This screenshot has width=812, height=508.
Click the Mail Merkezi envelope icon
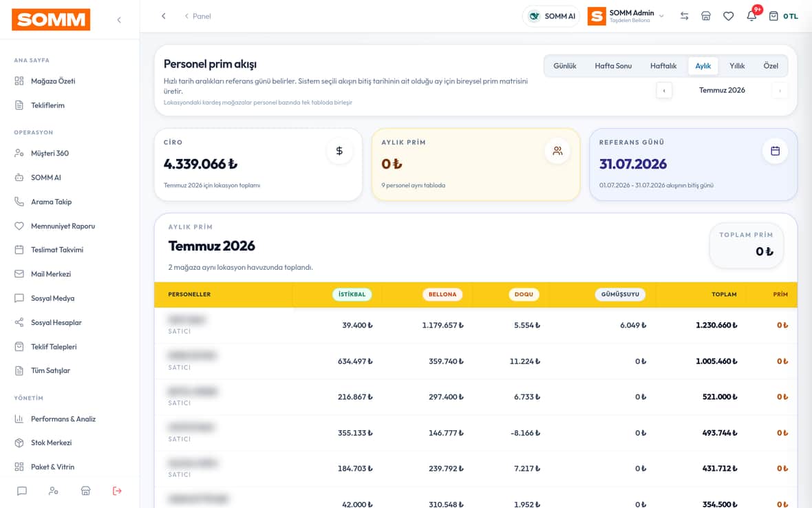19,274
